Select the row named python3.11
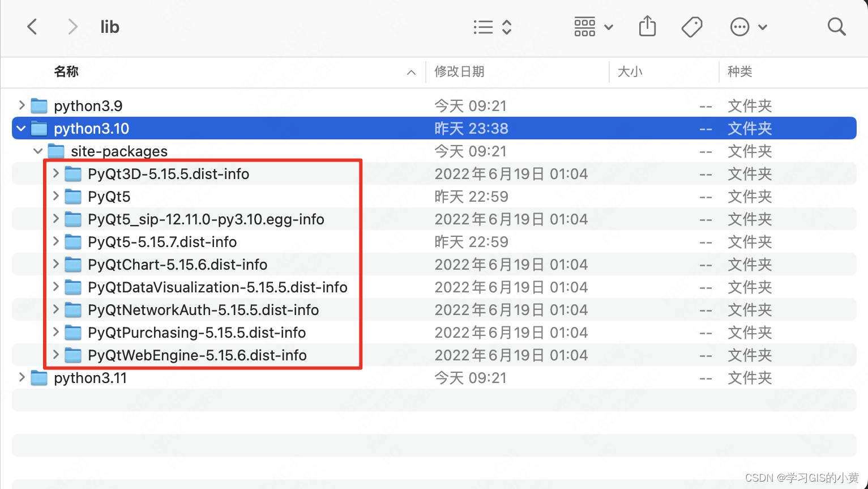Image resolution: width=868 pixels, height=489 pixels. [434, 378]
